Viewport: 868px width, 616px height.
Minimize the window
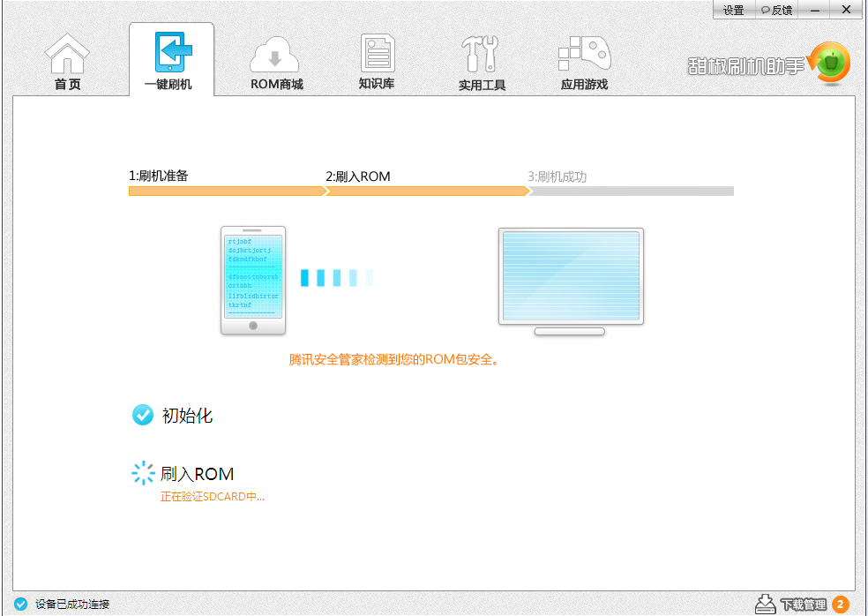pos(815,10)
